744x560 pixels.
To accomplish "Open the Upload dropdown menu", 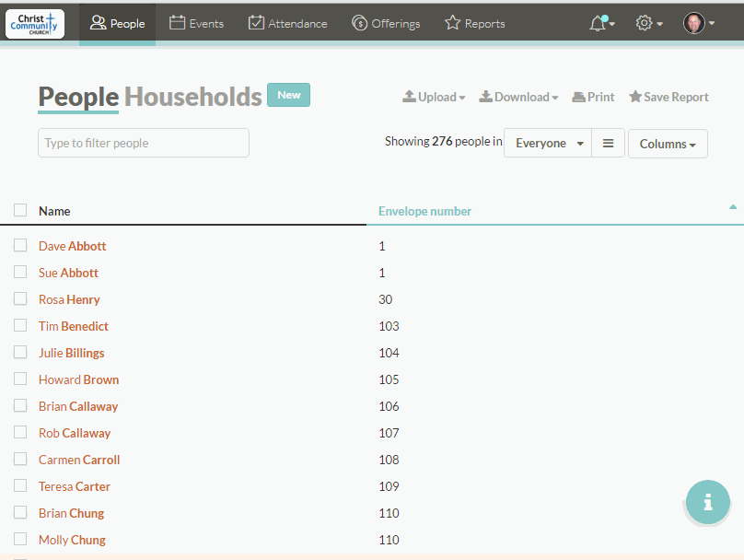I will (434, 97).
